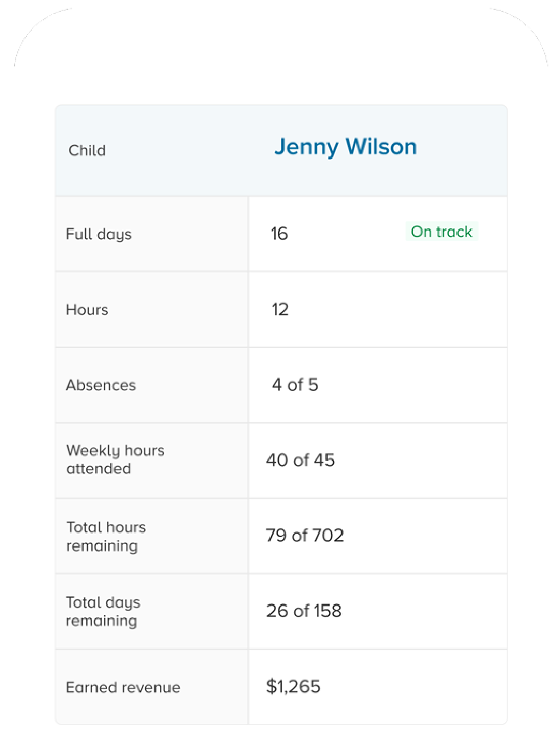Select the Weekly hours attended label
This screenshot has height=756, width=554.
pos(115,460)
